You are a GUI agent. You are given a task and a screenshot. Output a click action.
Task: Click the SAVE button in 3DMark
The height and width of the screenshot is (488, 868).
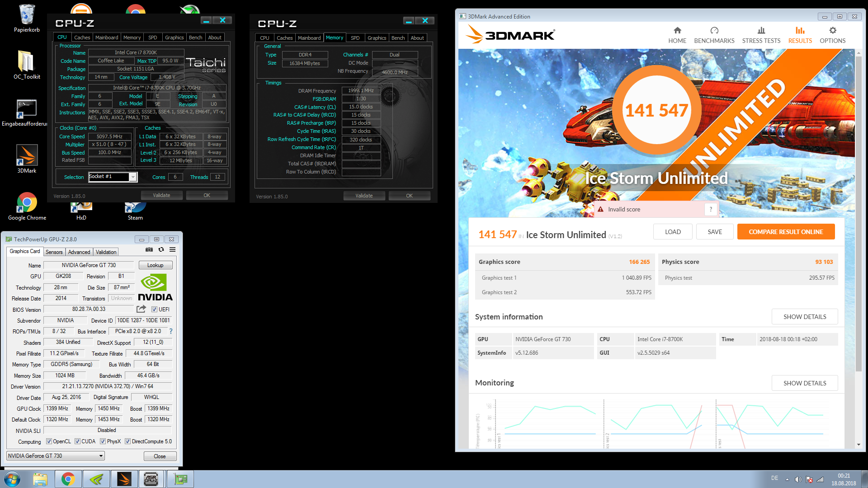tap(715, 232)
